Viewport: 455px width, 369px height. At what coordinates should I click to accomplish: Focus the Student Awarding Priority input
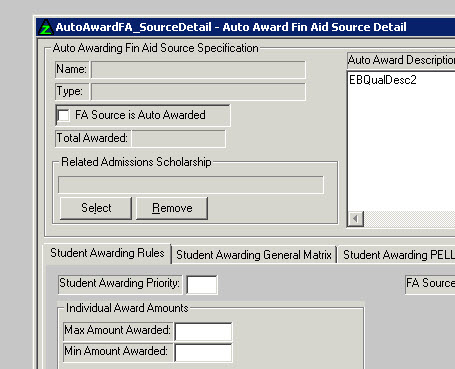tap(202, 285)
